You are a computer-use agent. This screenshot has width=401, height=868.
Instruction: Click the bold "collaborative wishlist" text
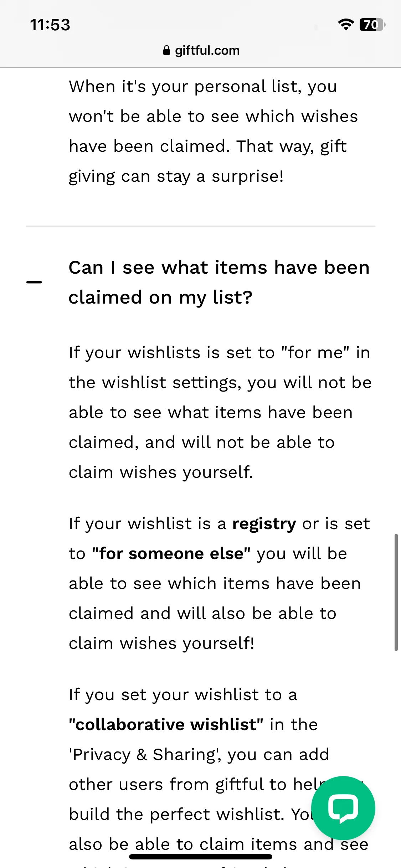click(166, 725)
